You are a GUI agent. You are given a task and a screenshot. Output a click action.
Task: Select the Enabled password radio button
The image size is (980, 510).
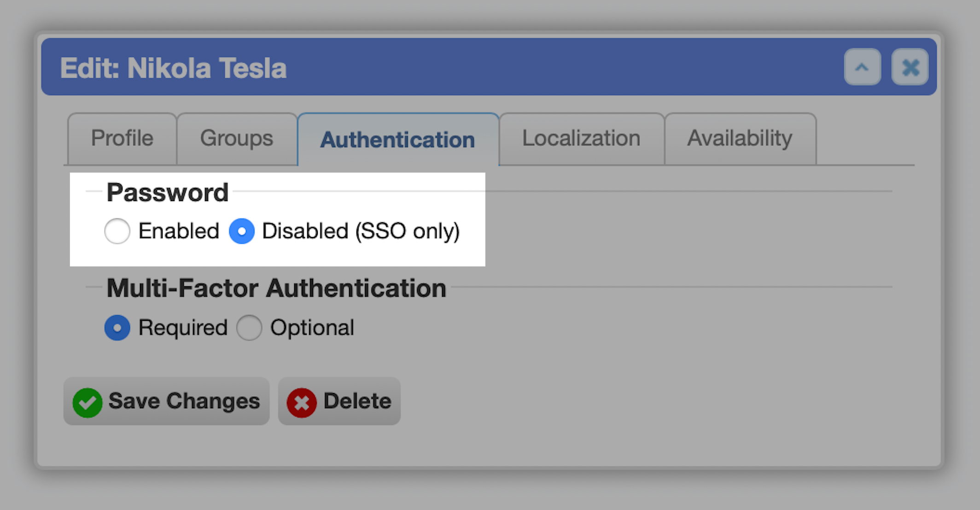coord(117,231)
